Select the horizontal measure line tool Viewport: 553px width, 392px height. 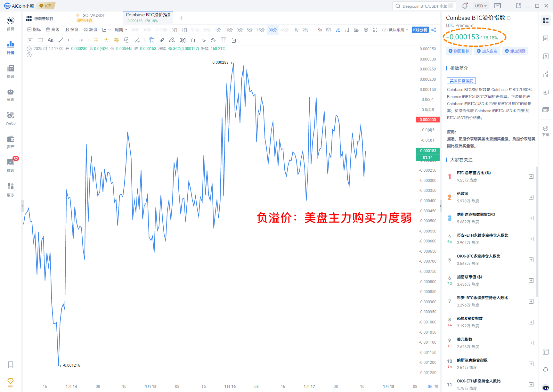[x=71, y=40]
